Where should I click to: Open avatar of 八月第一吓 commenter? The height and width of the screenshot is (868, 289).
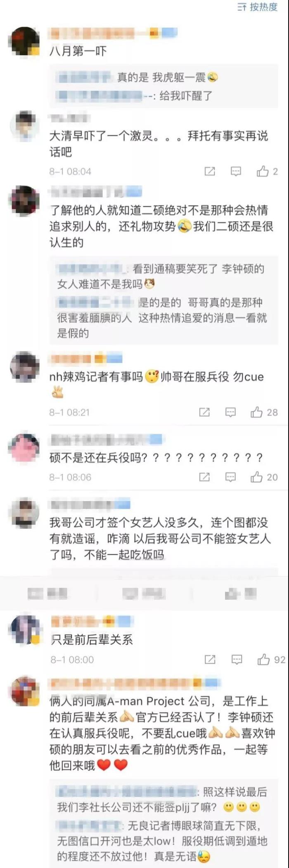tap(24, 41)
